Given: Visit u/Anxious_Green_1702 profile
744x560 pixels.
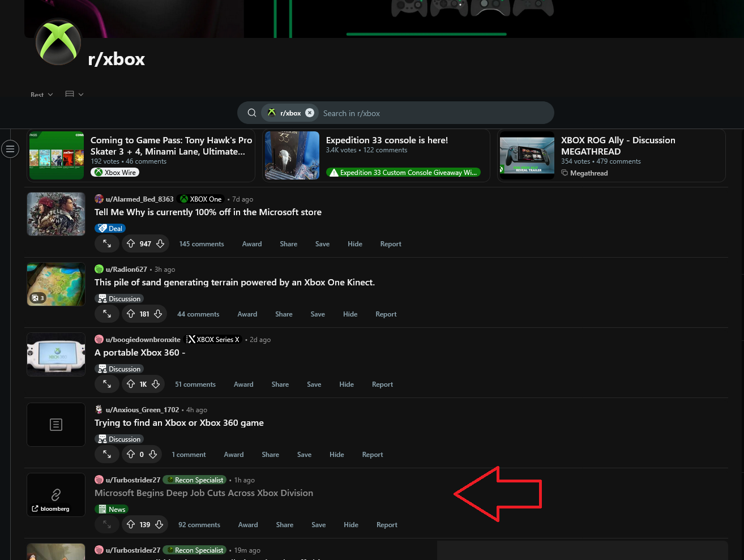Looking at the screenshot, I should 142,409.
